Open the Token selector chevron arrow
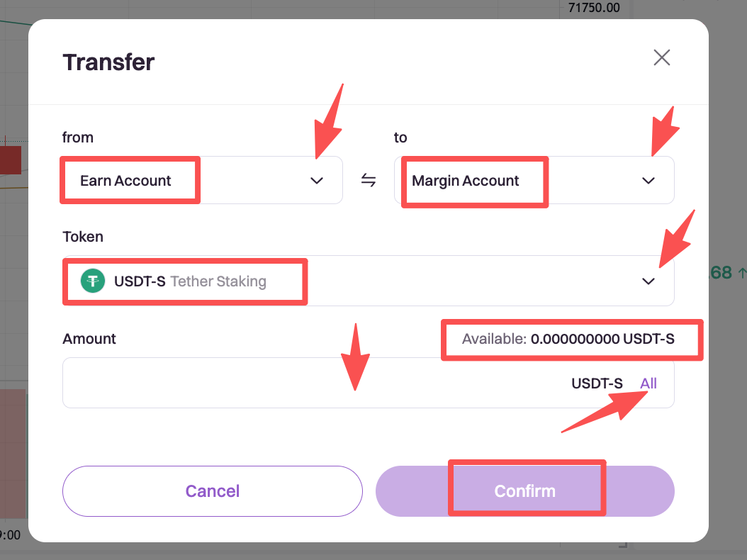 [x=648, y=281]
